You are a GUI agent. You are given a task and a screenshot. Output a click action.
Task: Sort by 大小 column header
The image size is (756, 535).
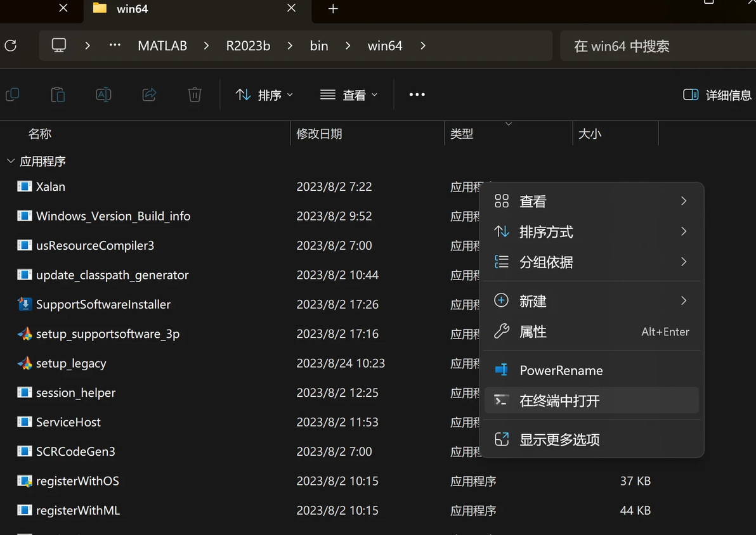[590, 134]
